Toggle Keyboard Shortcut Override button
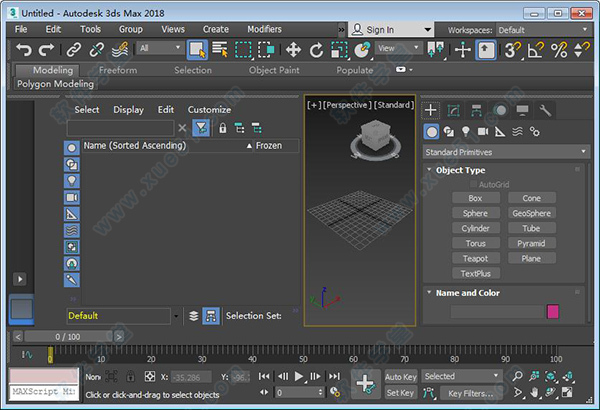 click(x=486, y=50)
